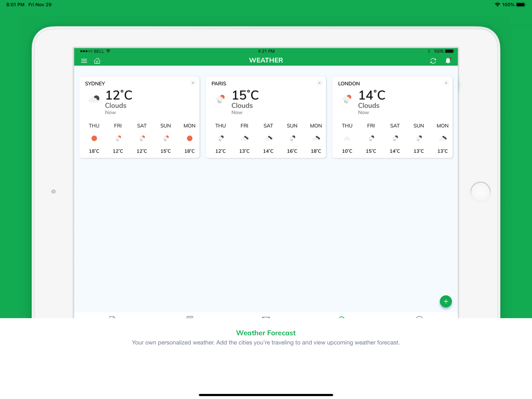The image size is (532, 399).
Task: Tap London Thursday 10°C value
Action: (x=347, y=151)
